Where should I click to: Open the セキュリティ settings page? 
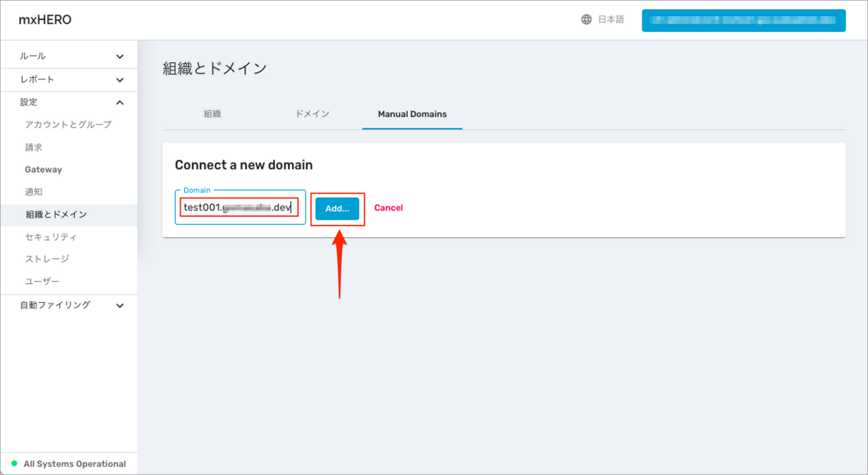tap(51, 237)
